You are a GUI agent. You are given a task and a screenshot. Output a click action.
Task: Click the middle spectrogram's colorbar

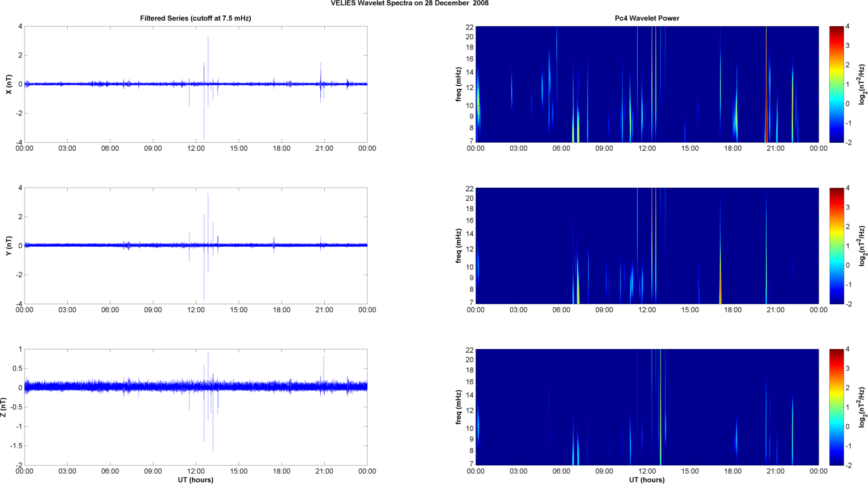tap(836, 246)
